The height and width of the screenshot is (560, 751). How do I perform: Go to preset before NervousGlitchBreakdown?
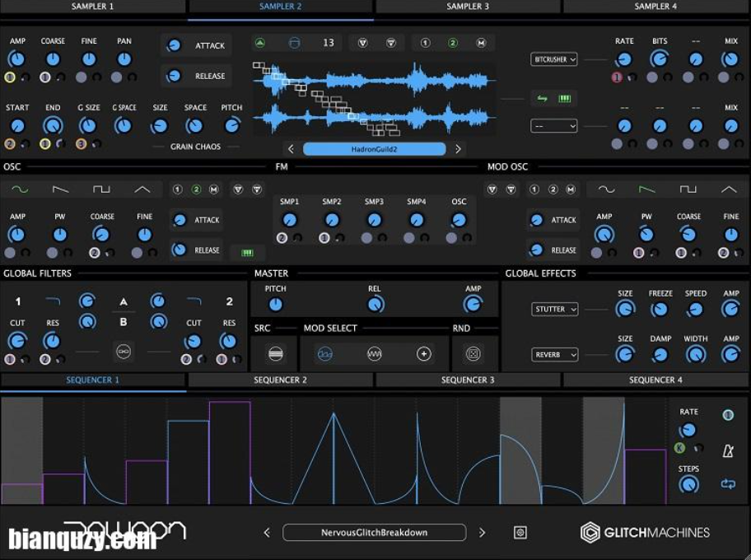tap(267, 532)
